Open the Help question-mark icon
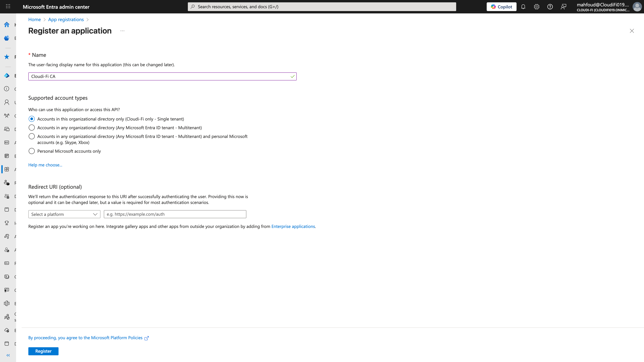The height and width of the screenshot is (362, 644). 550,7
